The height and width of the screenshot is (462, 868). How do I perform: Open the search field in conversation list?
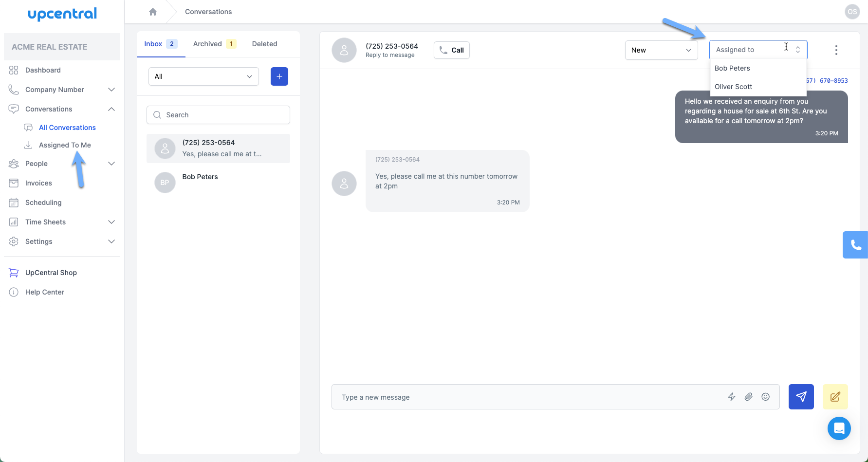click(x=218, y=114)
